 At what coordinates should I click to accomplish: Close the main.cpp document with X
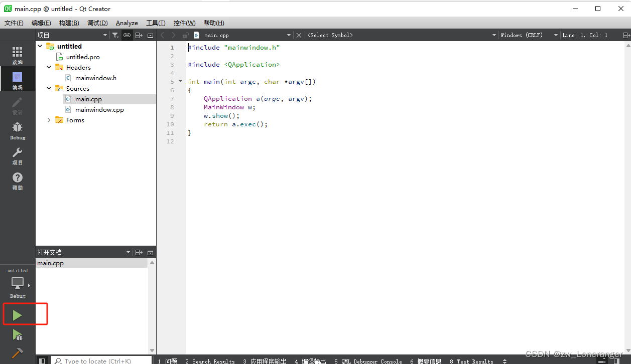(299, 35)
